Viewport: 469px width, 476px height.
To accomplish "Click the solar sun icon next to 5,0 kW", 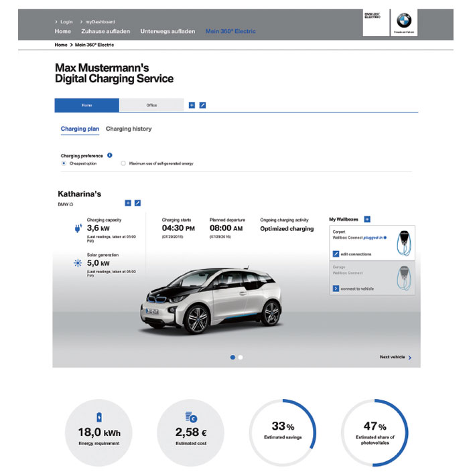I will click(78, 263).
